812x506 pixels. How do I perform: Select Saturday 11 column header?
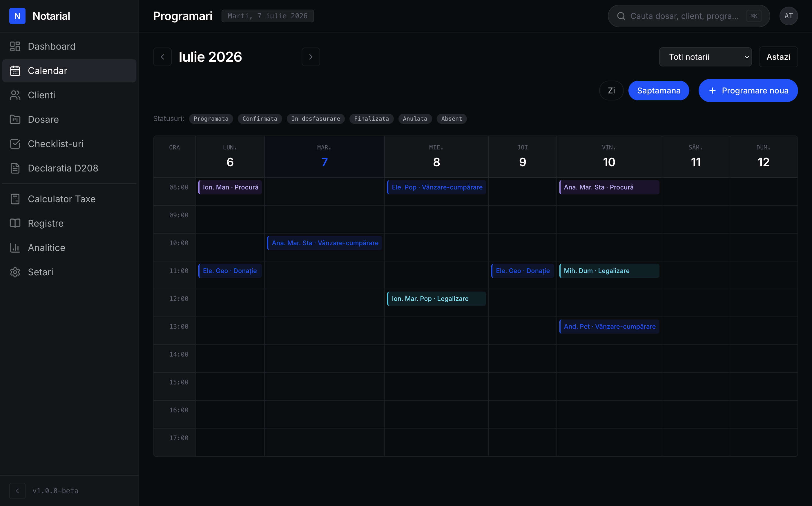(x=696, y=157)
